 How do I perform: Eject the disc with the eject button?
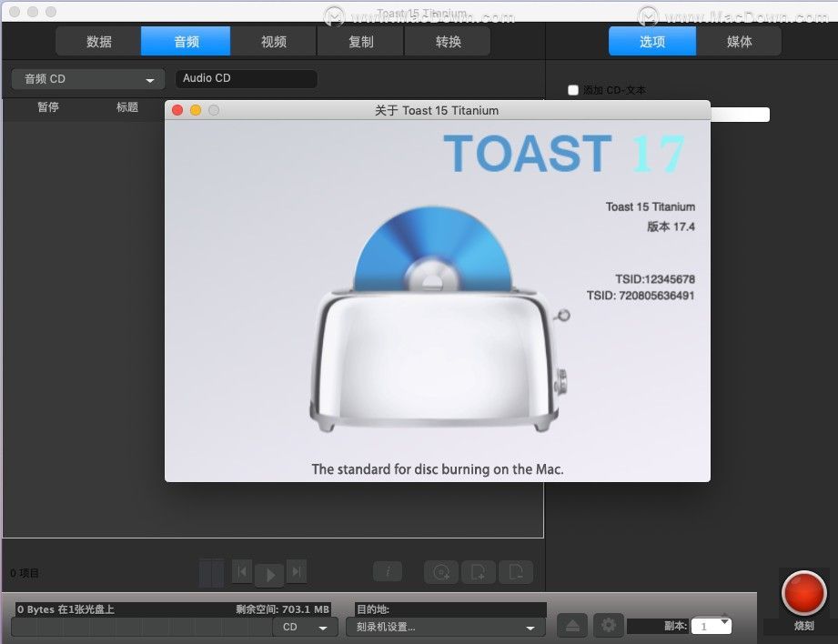[572, 626]
